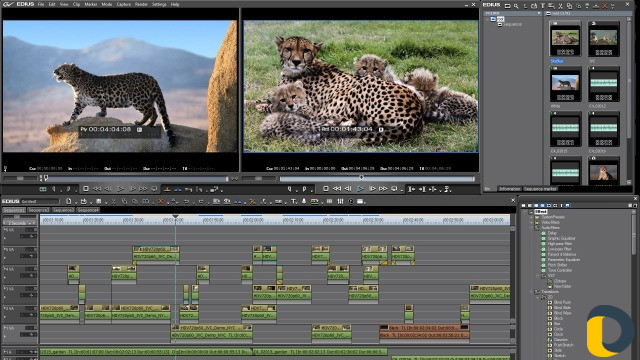Click the Cut scissors icon on timeline toolbar
Screen dimensions: 640x360
[113, 201]
